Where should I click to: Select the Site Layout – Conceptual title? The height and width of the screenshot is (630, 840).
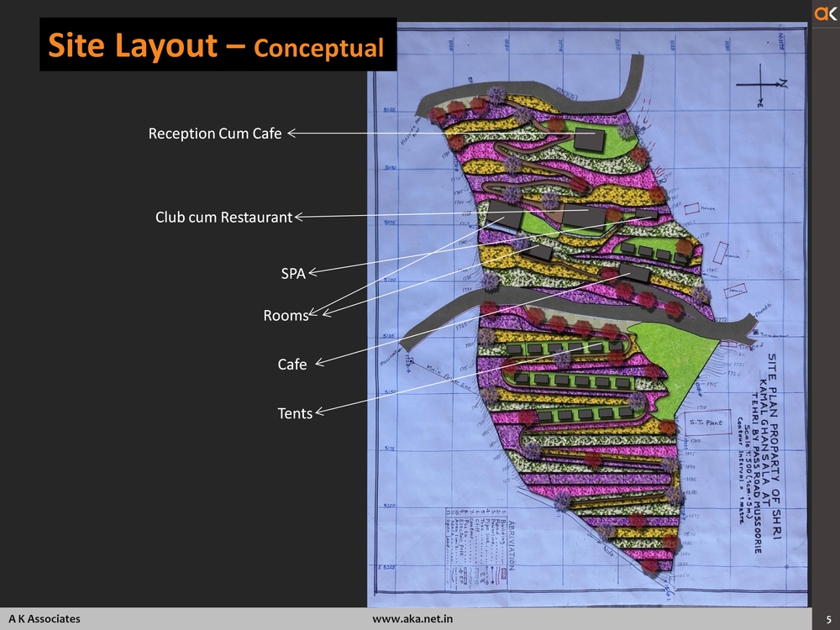point(216,46)
